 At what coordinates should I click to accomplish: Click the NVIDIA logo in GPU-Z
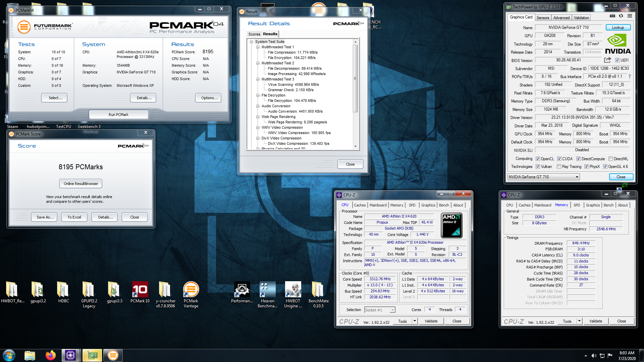point(618,44)
